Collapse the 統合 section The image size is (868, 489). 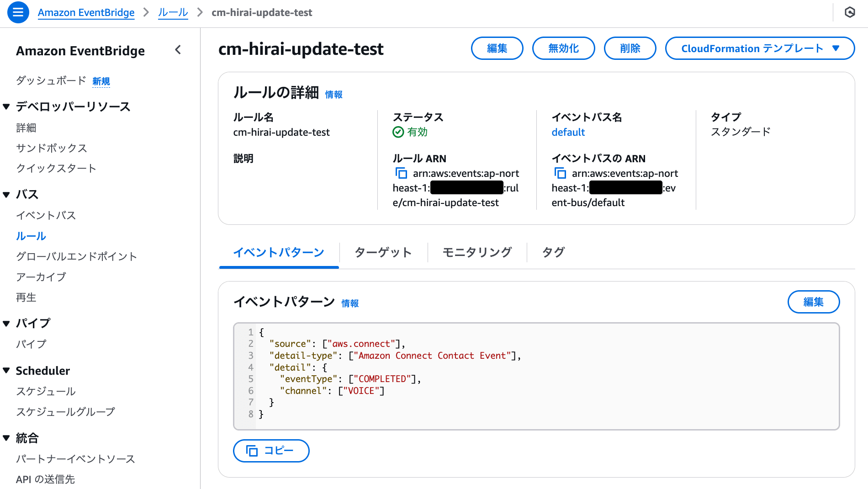coord(6,438)
